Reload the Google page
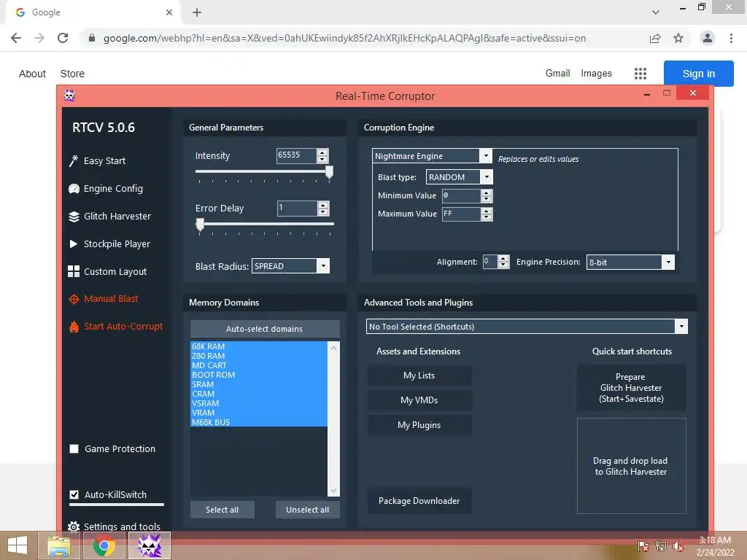This screenshot has height=560, width=747. [x=63, y=38]
